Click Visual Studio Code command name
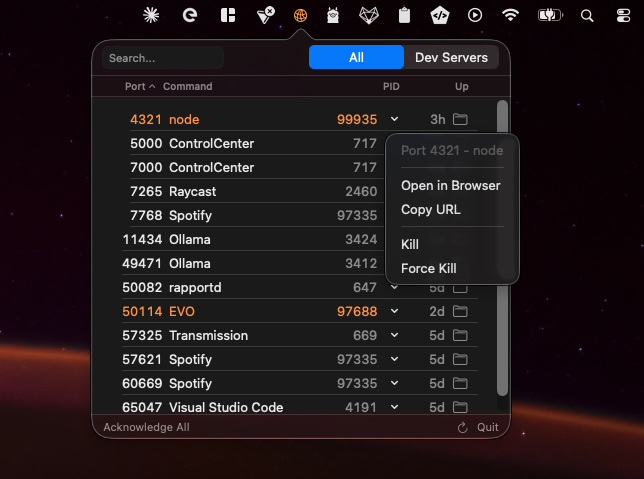 tap(226, 407)
